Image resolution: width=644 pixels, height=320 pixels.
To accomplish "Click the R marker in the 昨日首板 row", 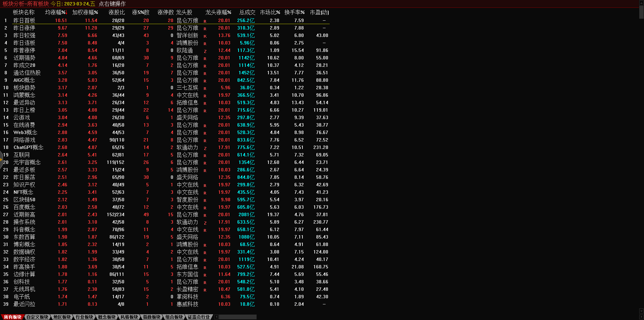I will pyautogui.click(x=205, y=21).
